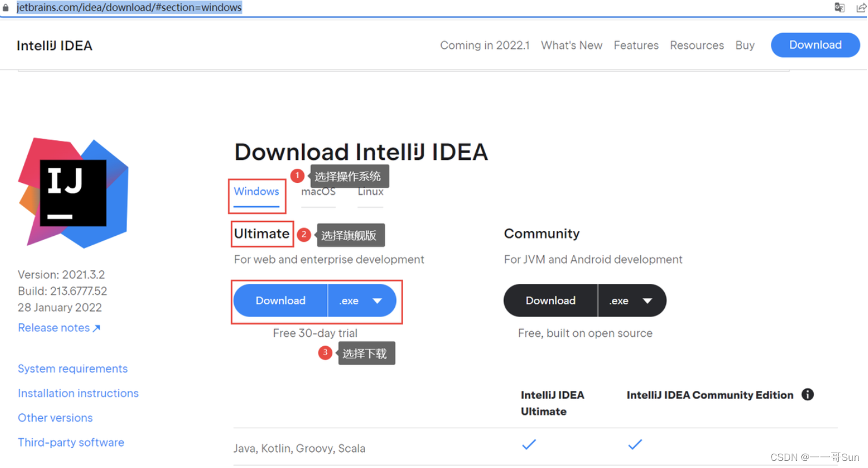Click the Ultimate edition heading
Viewport: 868px width, 468px height.
pos(262,233)
